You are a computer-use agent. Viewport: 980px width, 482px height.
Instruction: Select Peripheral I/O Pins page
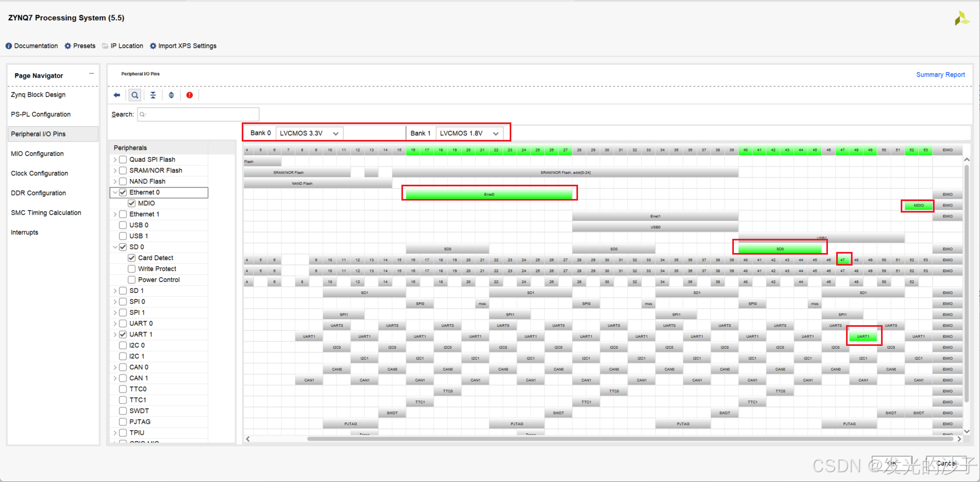click(53, 134)
